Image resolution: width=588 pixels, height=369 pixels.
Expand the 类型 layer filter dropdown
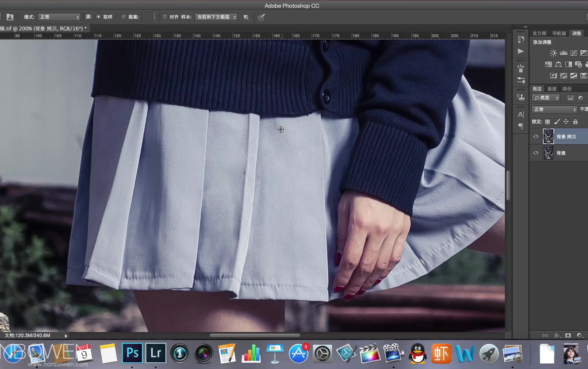point(546,98)
